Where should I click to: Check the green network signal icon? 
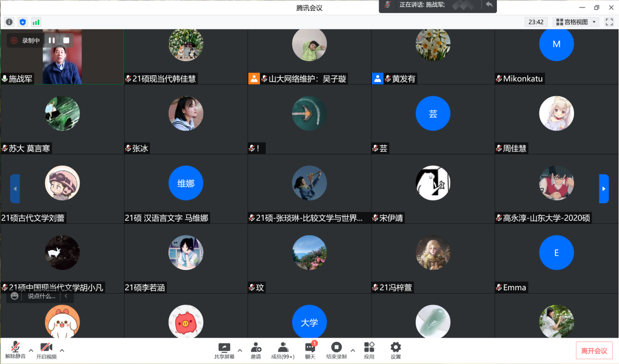(36, 22)
